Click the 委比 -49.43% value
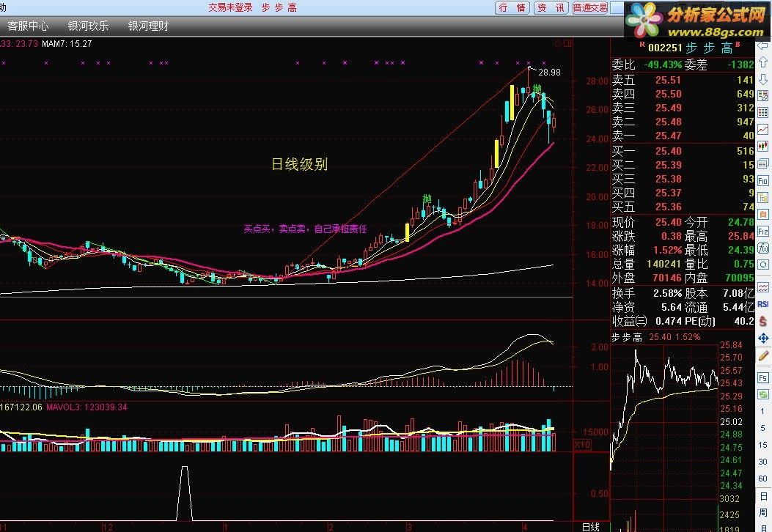The width and height of the screenshot is (772, 532). pos(663,64)
